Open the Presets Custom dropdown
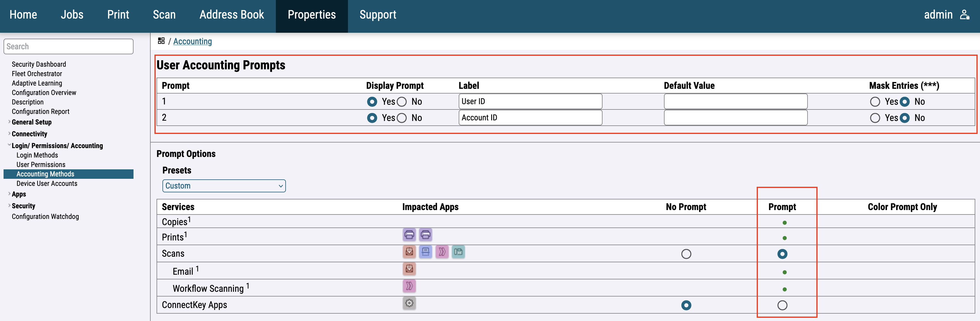 [x=224, y=186]
